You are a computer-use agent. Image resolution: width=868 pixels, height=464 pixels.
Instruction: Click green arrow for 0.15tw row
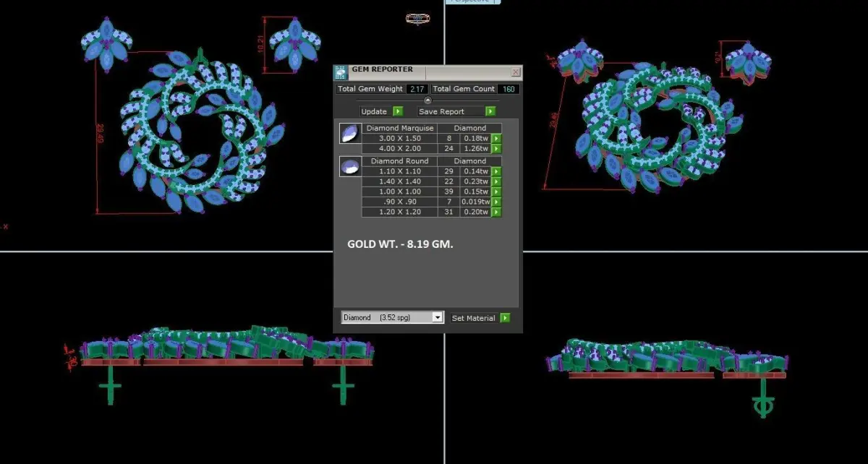(x=496, y=192)
